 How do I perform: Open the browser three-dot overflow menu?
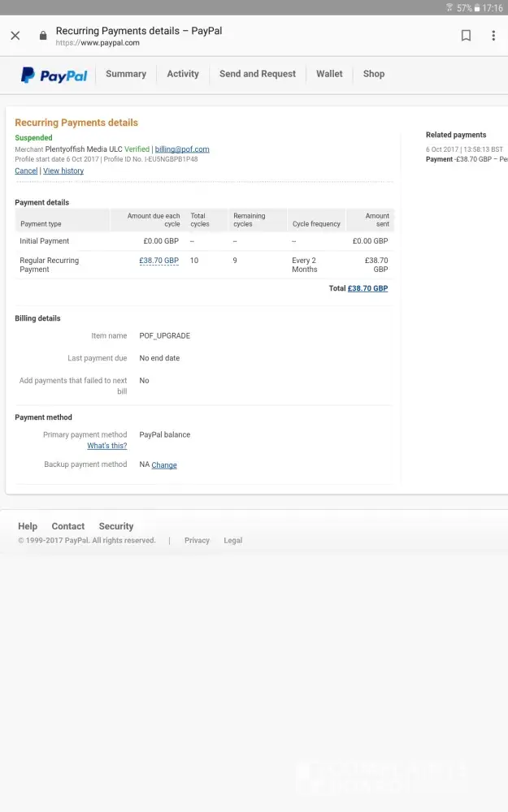click(x=493, y=35)
